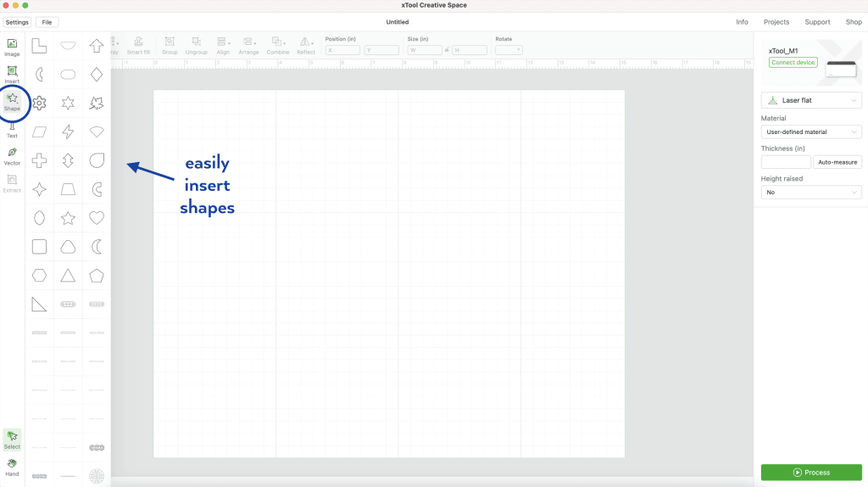Open the Info tab
The image size is (868, 487).
pos(742,22)
